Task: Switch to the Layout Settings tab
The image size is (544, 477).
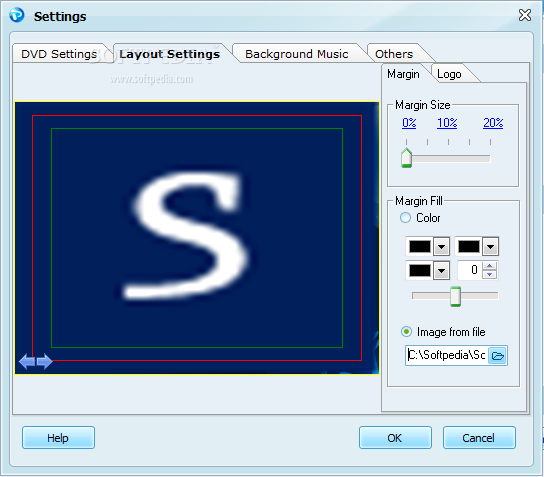Action: pos(170,54)
